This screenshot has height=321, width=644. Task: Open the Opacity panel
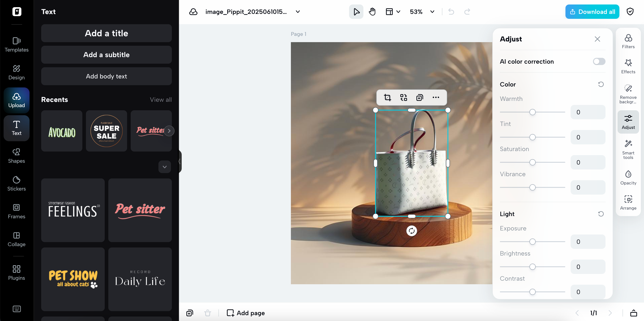[x=628, y=177]
